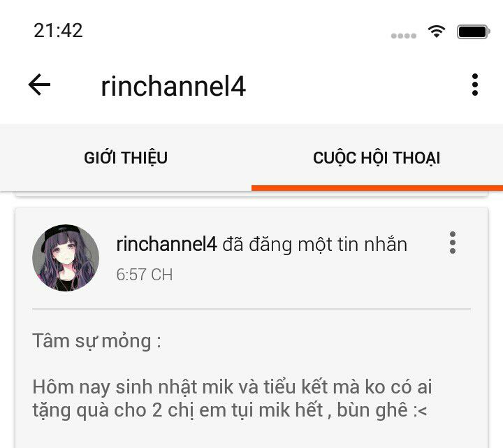Tap the orange active tab indicator bar
503x448 pixels.
tap(377, 188)
